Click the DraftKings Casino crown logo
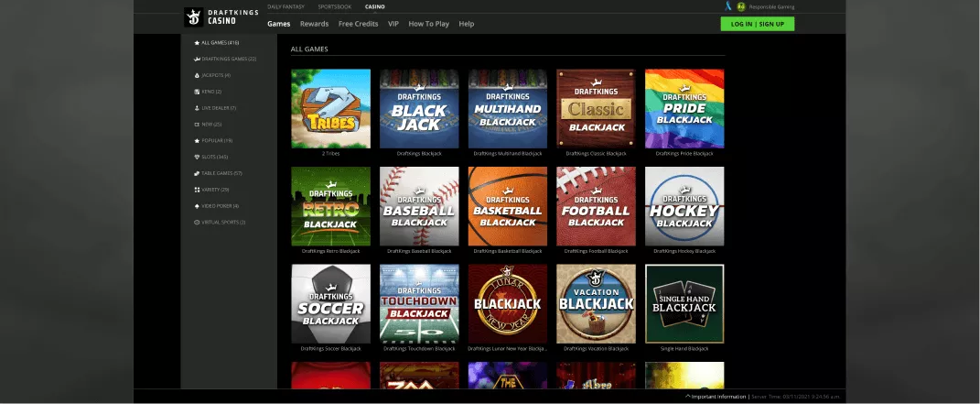The height and width of the screenshot is (404, 980). click(x=194, y=16)
